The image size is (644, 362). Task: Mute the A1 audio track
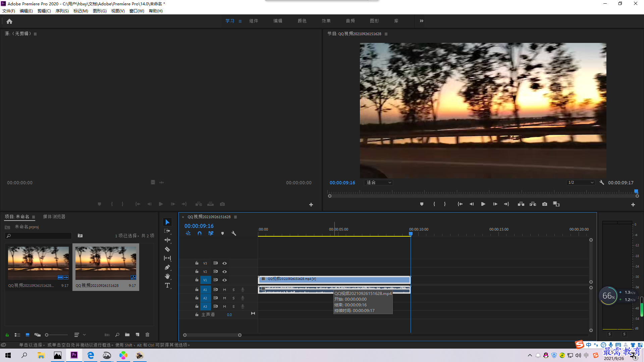pos(224,290)
